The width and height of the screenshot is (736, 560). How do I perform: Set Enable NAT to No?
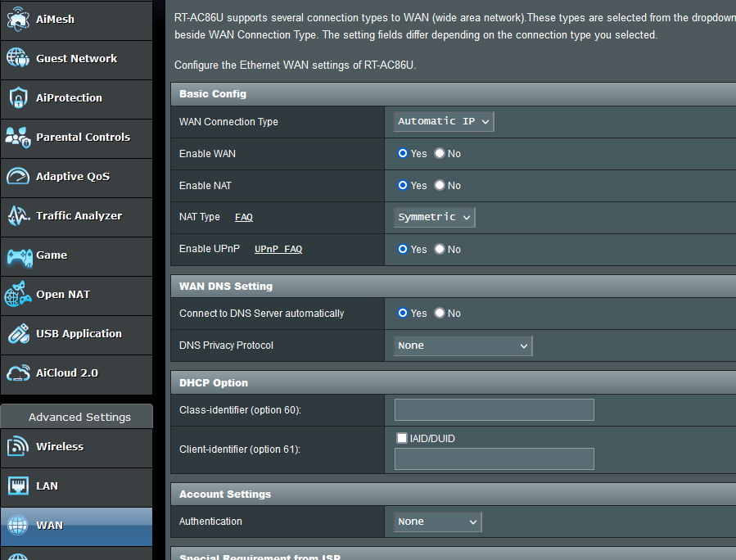click(440, 185)
